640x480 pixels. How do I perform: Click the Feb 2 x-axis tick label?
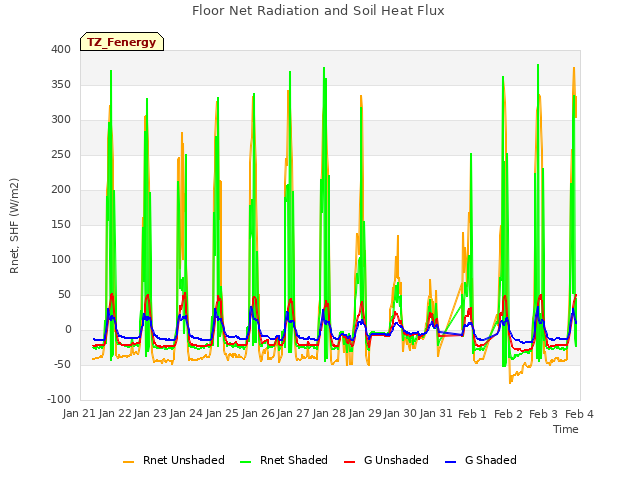tap(508, 414)
